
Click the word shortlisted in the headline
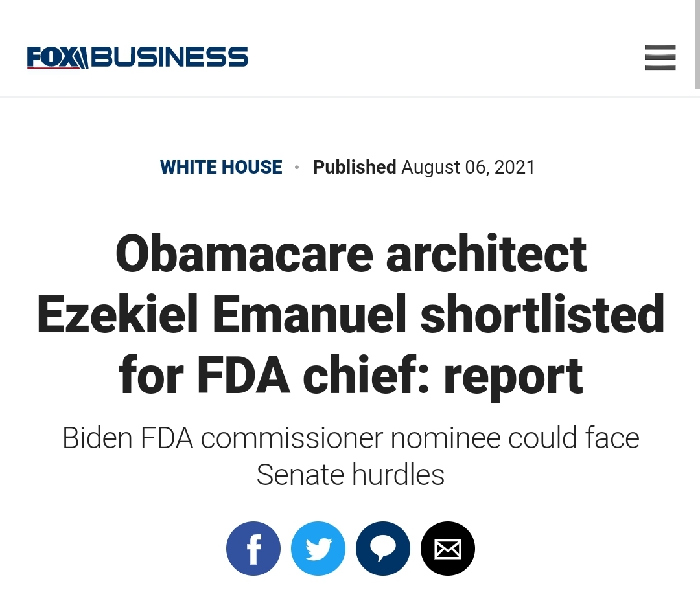[542, 314]
